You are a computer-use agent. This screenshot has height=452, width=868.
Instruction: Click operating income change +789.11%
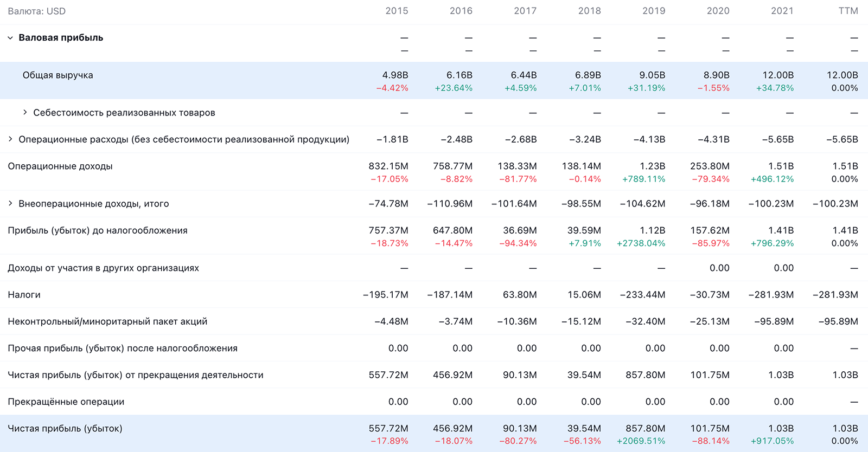pyautogui.click(x=643, y=179)
